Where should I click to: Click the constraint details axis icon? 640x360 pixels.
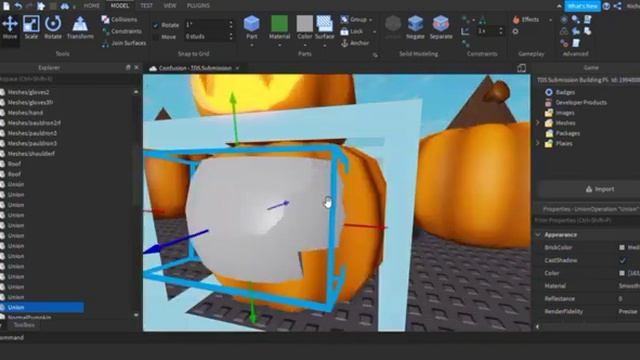[465, 31]
